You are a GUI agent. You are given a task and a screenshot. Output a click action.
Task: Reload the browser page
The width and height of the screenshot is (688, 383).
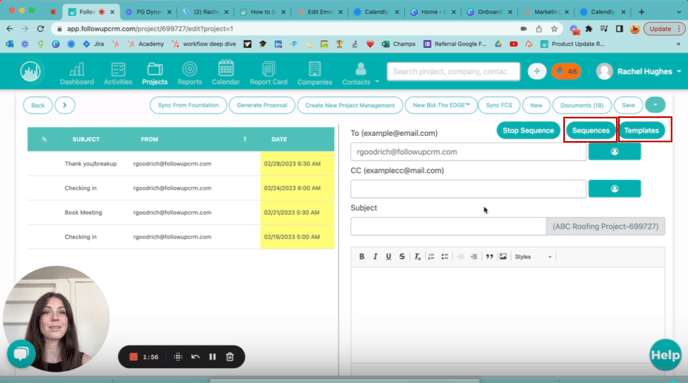pyautogui.click(x=40, y=29)
